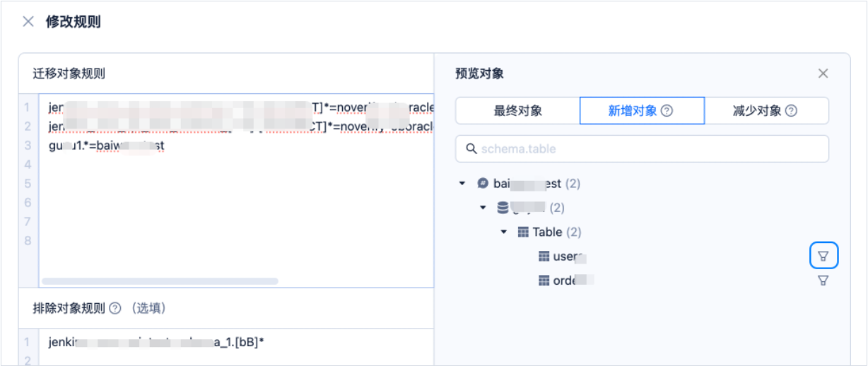
Task: Switch to 减少对象 tab
Action: 766,111
